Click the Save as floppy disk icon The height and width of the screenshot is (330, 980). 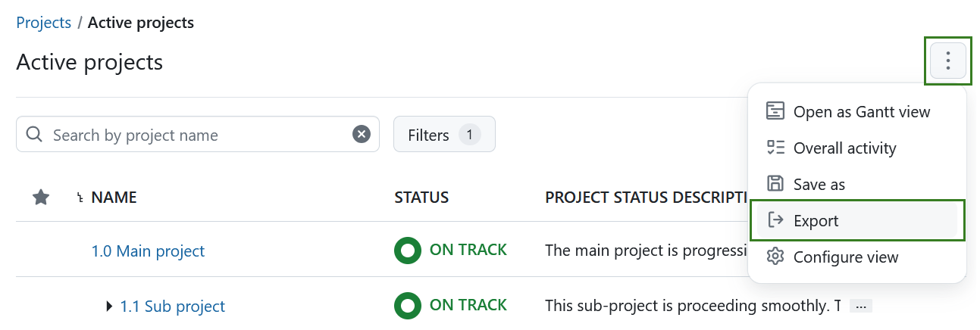pos(775,184)
